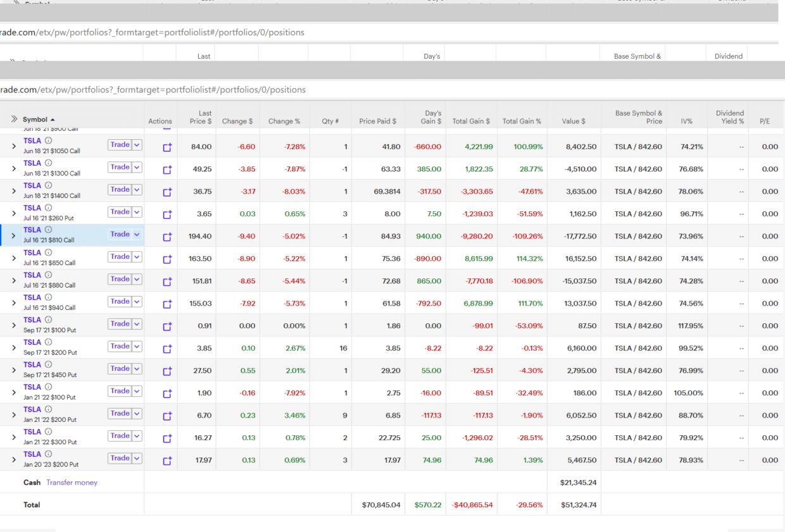Open actions icon for Jul 16 '21 $260 Put

point(167,214)
